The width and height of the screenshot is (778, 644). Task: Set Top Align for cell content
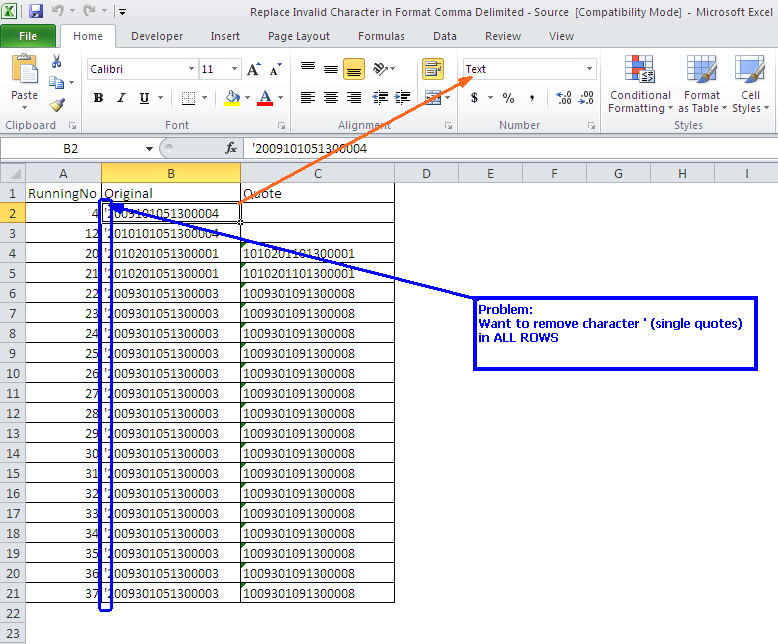point(308,69)
